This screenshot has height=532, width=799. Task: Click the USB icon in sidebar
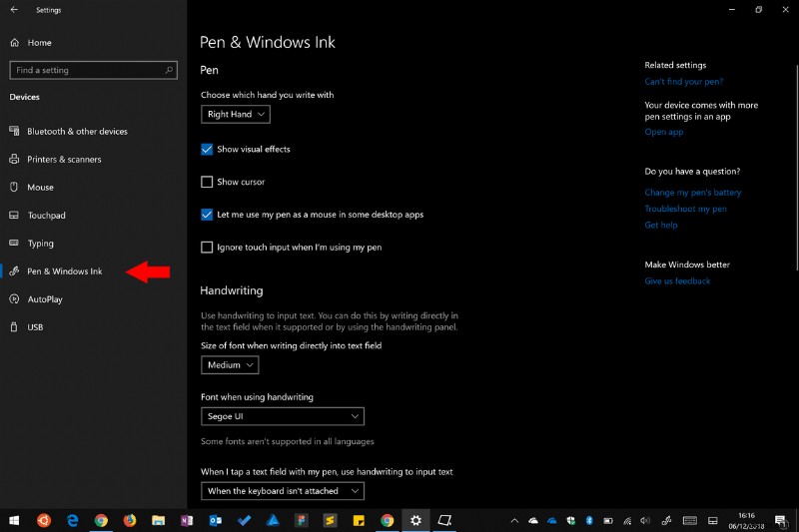coord(14,327)
